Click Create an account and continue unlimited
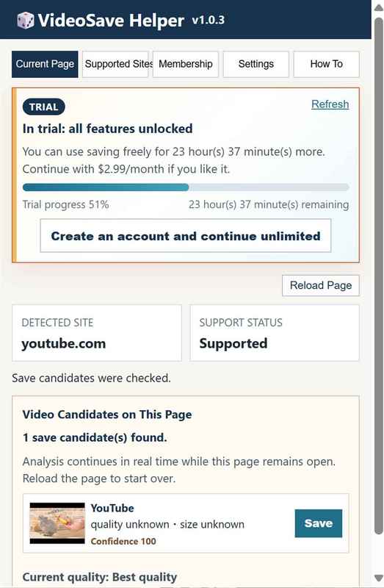This screenshot has height=588, width=384. [x=186, y=236]
